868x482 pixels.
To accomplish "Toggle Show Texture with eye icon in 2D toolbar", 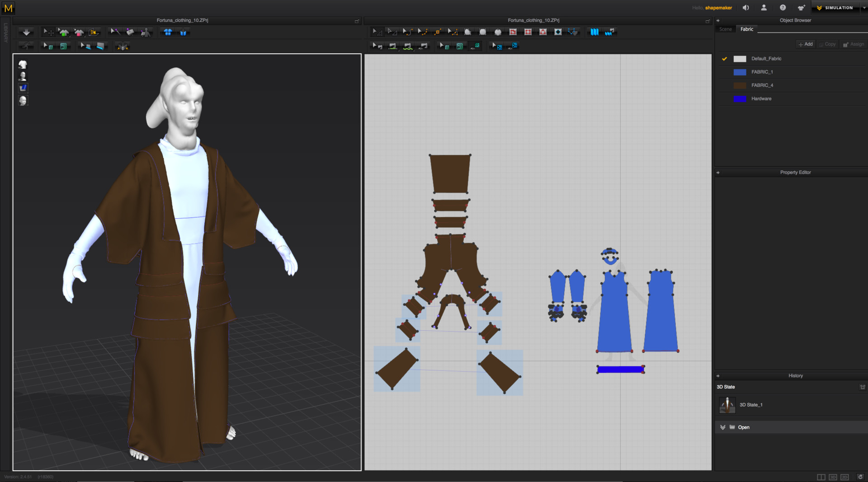I will pyautogui.click(x=475, y=46).
